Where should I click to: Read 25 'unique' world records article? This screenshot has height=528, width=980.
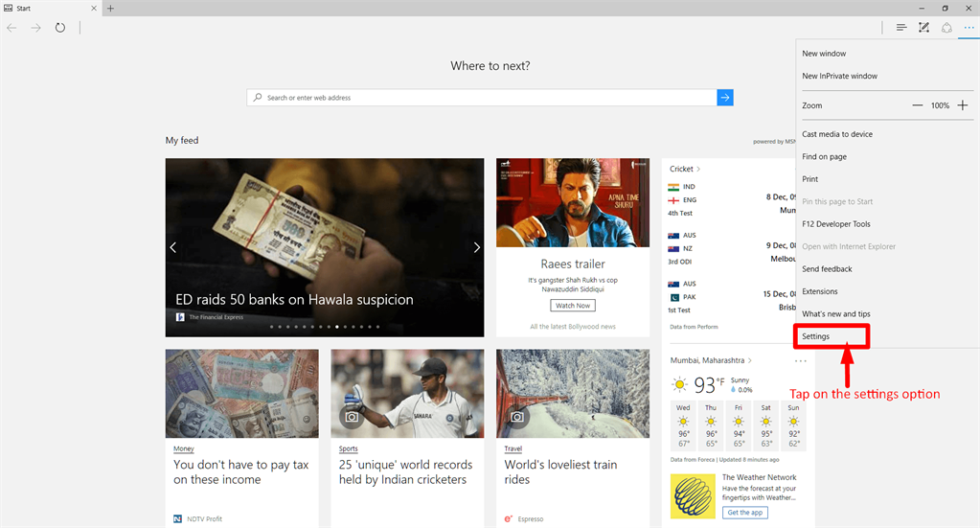tap(405, 472)
